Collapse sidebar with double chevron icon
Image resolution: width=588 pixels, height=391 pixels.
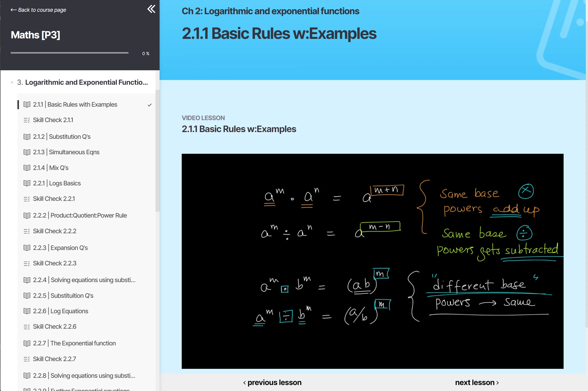pos(151,9)
